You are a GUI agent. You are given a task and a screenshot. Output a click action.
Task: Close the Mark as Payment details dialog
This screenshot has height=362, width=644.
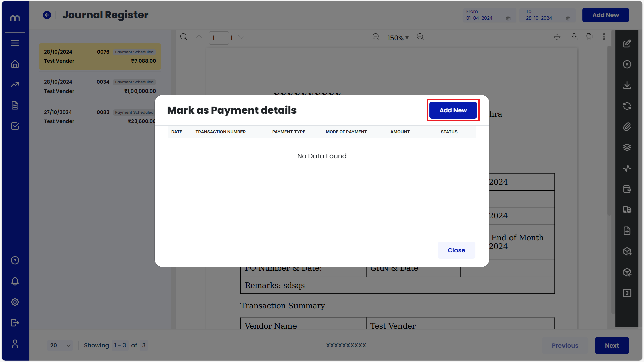tap(456, 250)
